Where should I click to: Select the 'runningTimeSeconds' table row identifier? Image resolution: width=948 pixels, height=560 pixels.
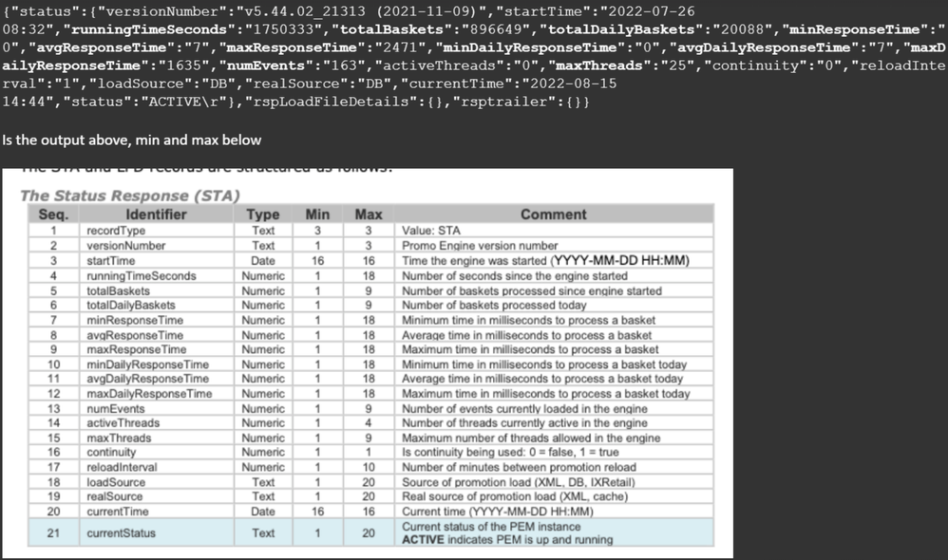click(x=141, y=276)
